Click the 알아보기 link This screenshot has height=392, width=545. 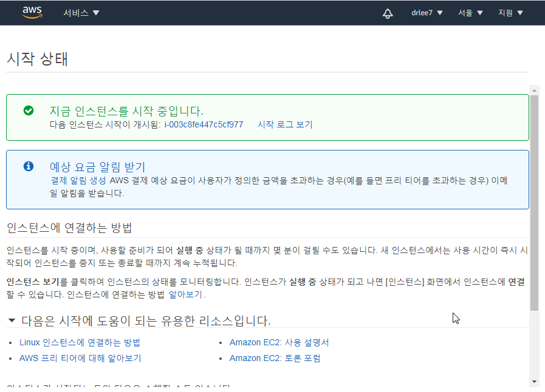(185, 294)
